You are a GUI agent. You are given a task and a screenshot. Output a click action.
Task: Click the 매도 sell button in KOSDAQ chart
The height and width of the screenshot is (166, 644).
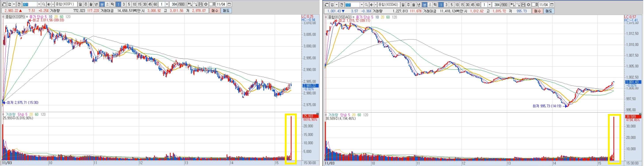(x=549, y=11)
